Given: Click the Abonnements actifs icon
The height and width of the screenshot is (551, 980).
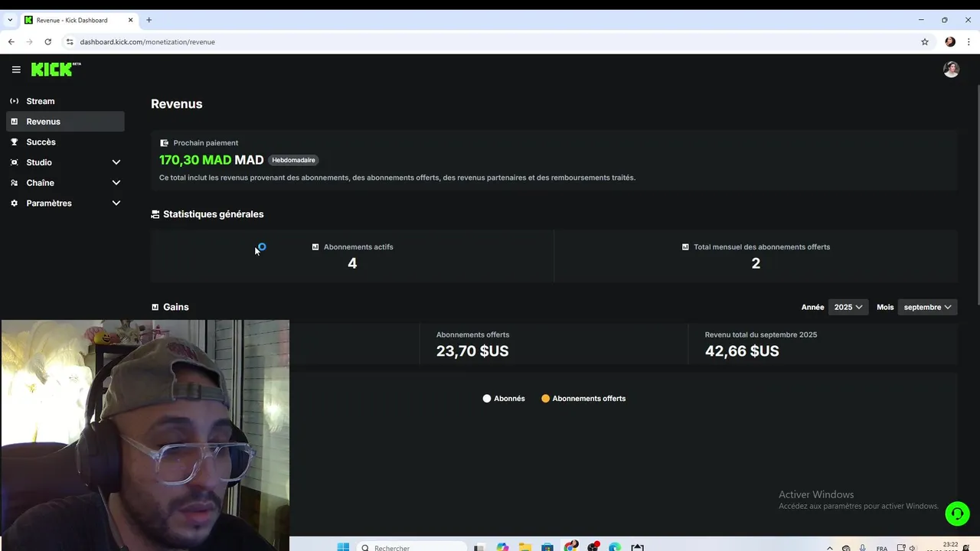Looking at the screenshot, I should coord(315,247).
